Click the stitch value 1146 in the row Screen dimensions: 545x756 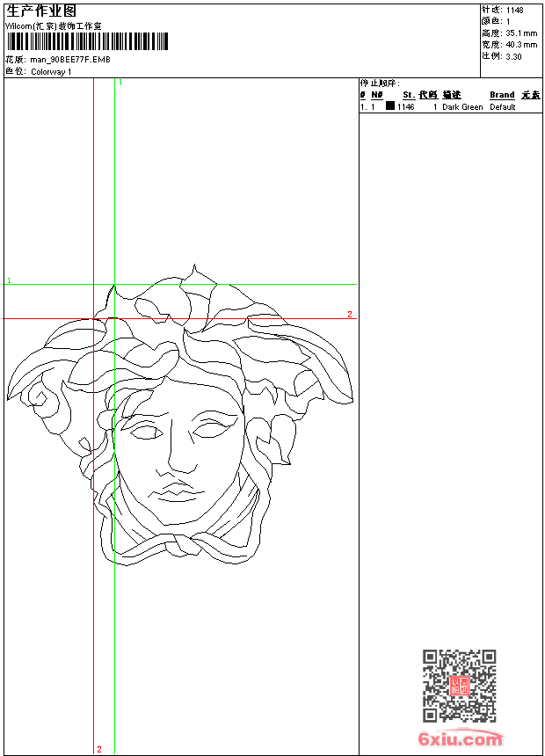tap(405, 106)
